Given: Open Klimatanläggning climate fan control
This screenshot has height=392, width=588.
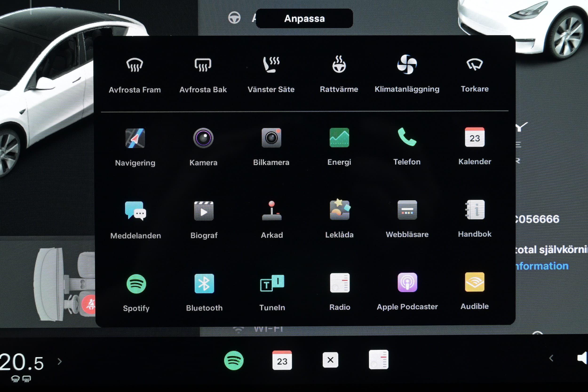Looking at the screenshot, I should pyautogui.click(x=407, y=75).
